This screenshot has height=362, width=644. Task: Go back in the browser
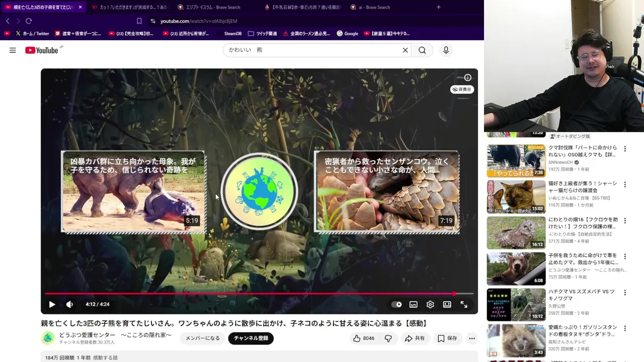8,21
